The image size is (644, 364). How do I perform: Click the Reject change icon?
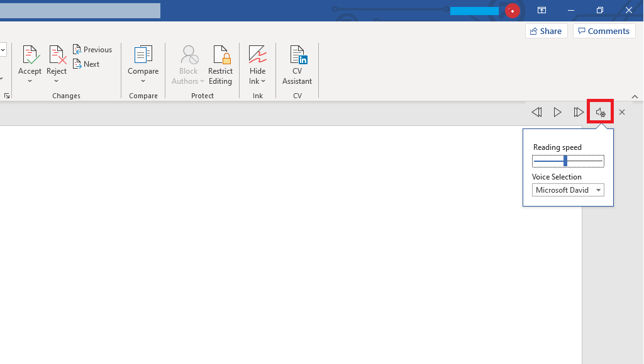57,55
